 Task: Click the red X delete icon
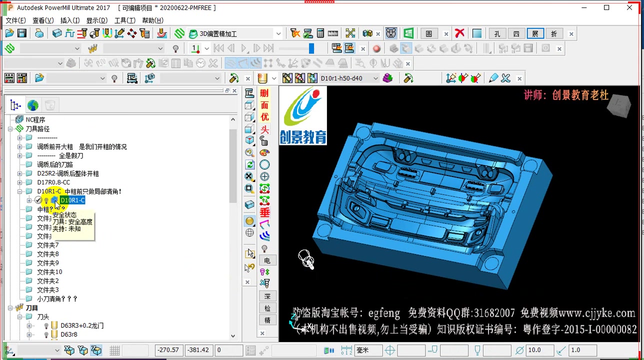pyautogui.click(x=459, y=33)
